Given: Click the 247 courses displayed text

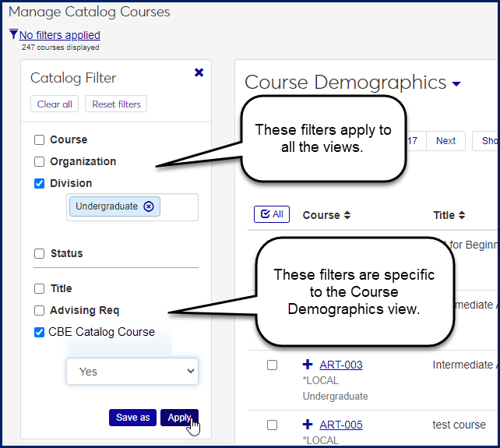Looking at the screenshot, I should 60,48.
